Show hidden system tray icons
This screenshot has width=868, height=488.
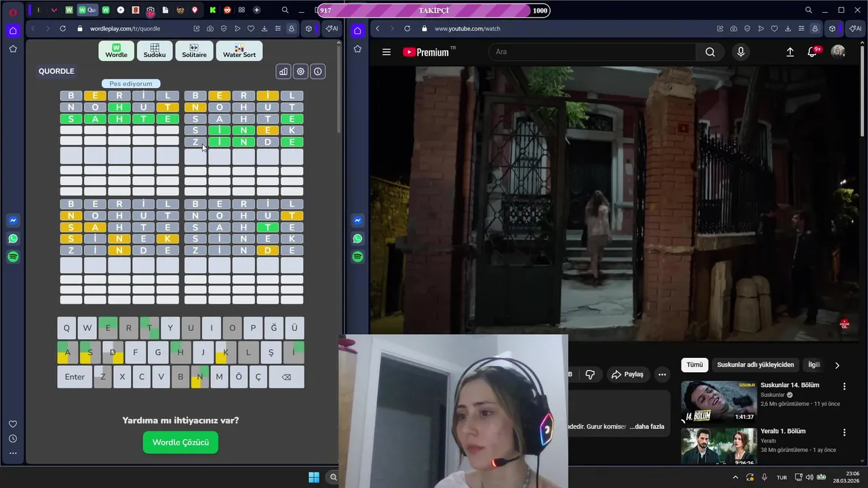point(735,477)
